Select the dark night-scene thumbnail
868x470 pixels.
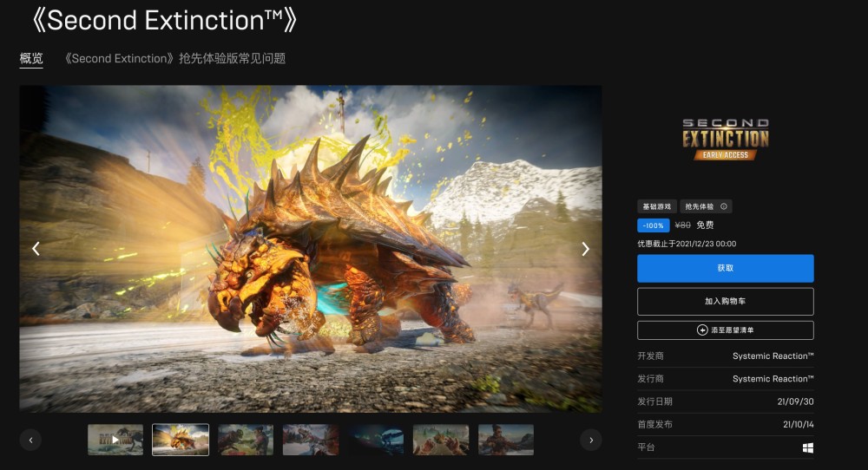tap(376, 441)
